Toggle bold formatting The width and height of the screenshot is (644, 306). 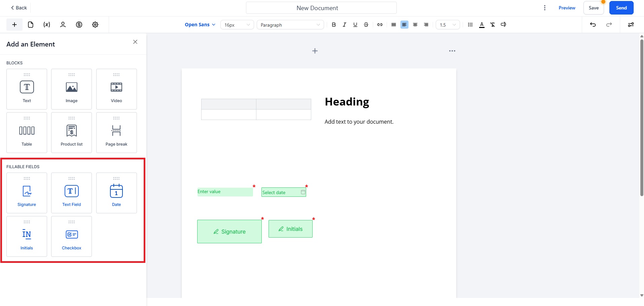pyautogui.click(x=334, y=25)
